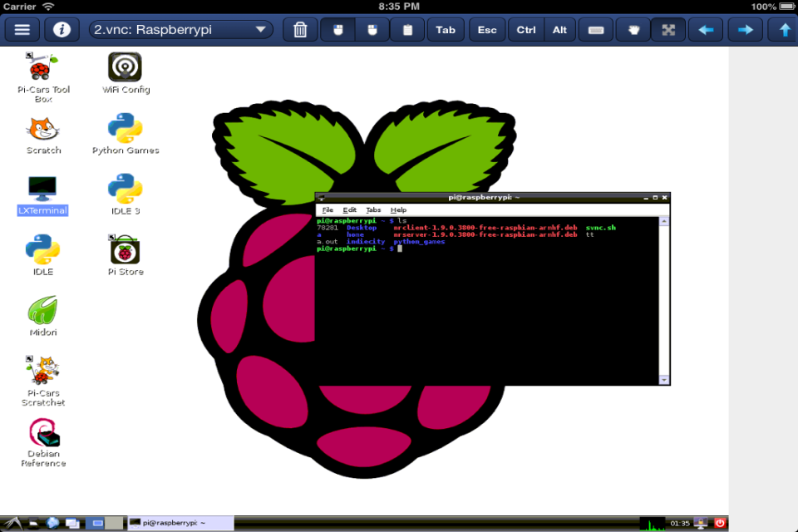Viewport: 798px width, 532px height.
Task: Click the trash can icon in toolbar
Action: pyautogui.click(x=300, y=30)
